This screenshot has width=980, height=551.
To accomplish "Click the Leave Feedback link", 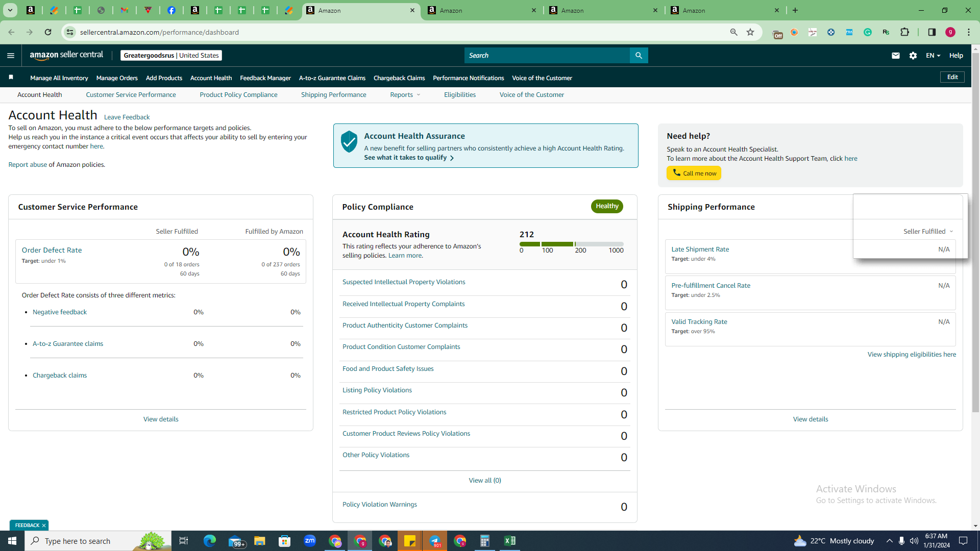I will coord(127,117).
